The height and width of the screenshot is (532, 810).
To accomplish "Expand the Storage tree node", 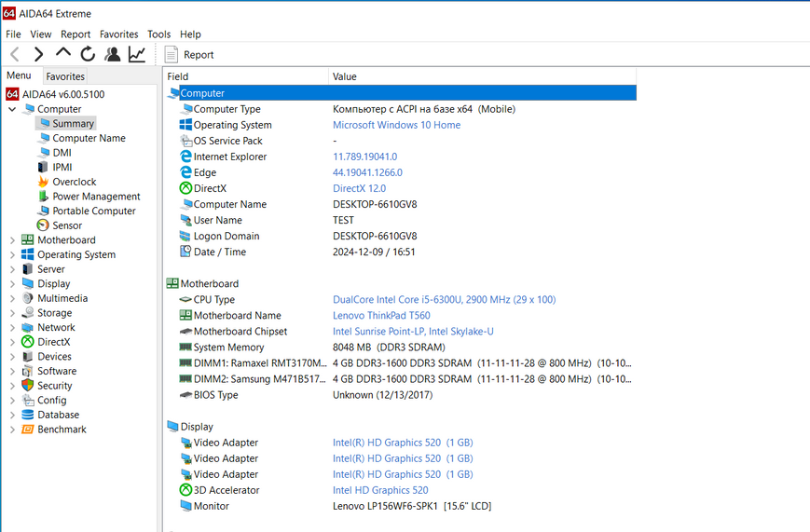I will coord(12,313).
